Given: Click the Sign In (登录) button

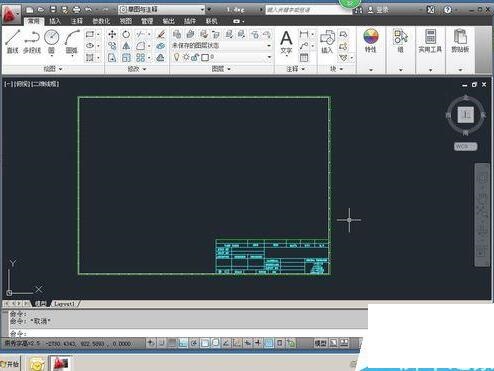Looking at the screenshot, I should [378, 10].
